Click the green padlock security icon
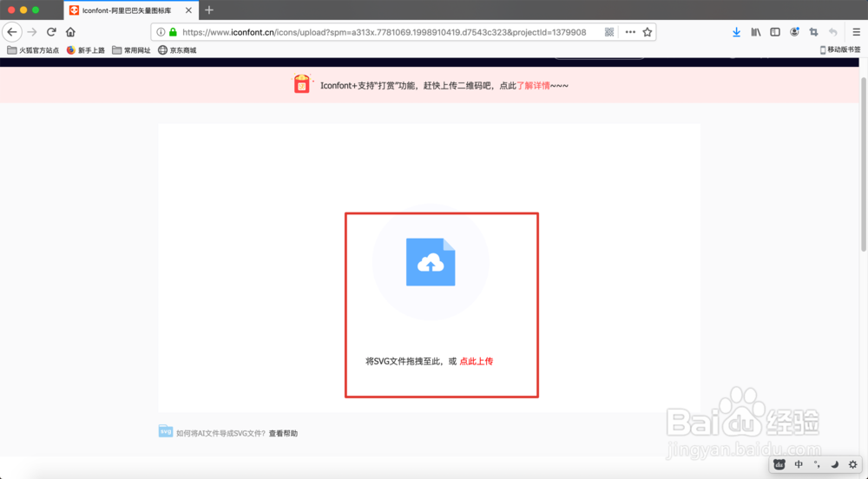Screen dimensions: 868x479 tap(173, 32)
